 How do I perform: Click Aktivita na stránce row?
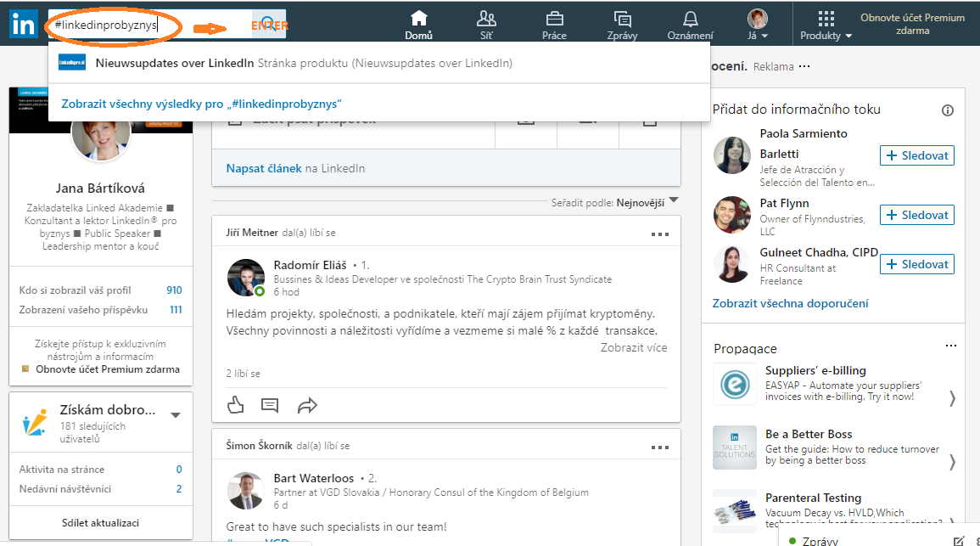[101, 469]
